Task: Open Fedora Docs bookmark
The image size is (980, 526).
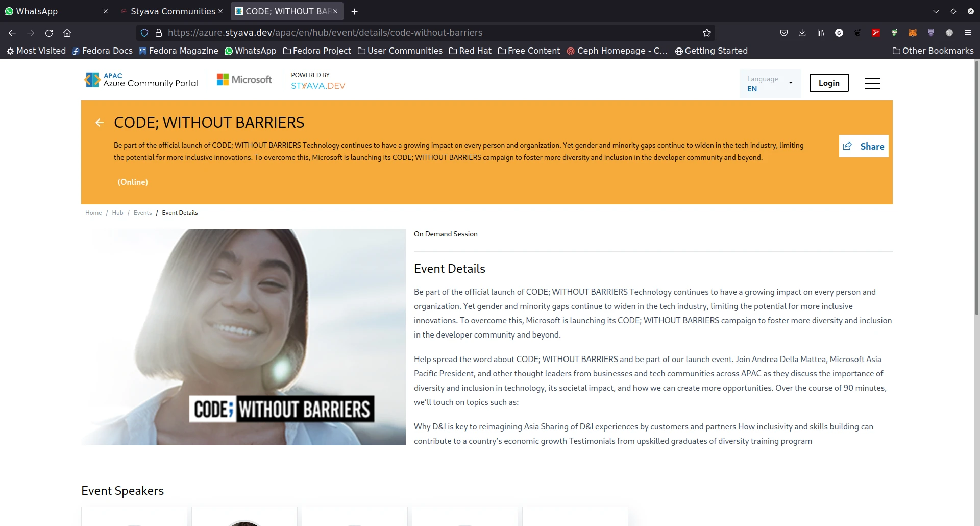Action: (102, 51)
